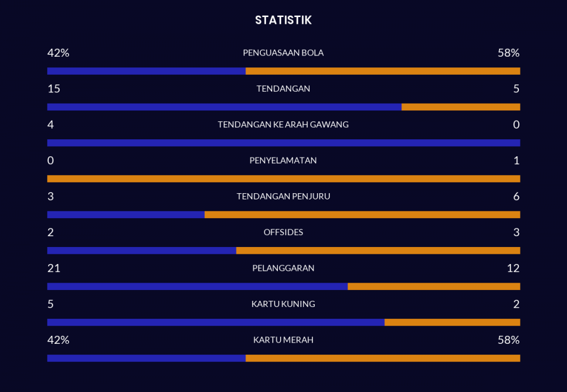Click the orange segment of Penguasaan Bola bar
This screenshot has width=567, height=392.
coord(383,71)
